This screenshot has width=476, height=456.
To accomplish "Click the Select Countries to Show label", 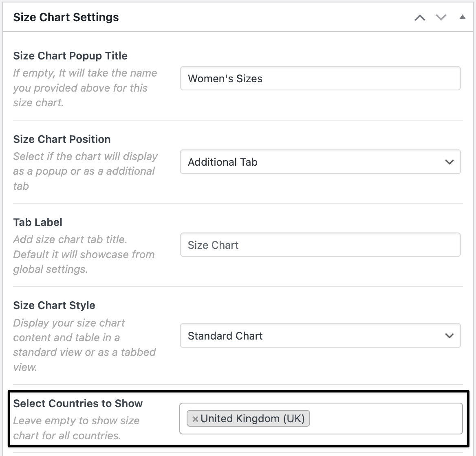I will point(78,403).
